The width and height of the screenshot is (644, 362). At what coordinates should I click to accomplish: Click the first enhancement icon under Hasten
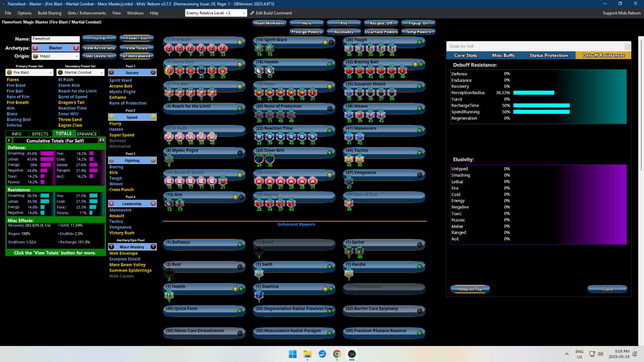coord(259,70)
